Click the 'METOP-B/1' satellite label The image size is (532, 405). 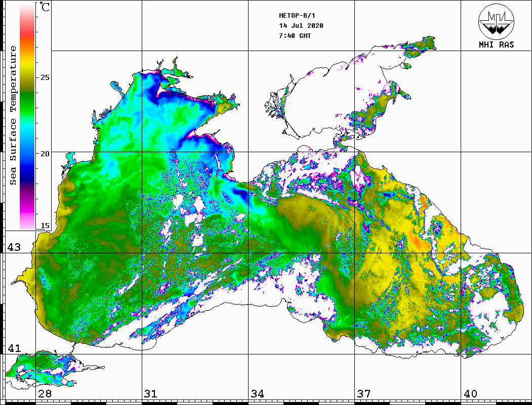tap(297, 16)
